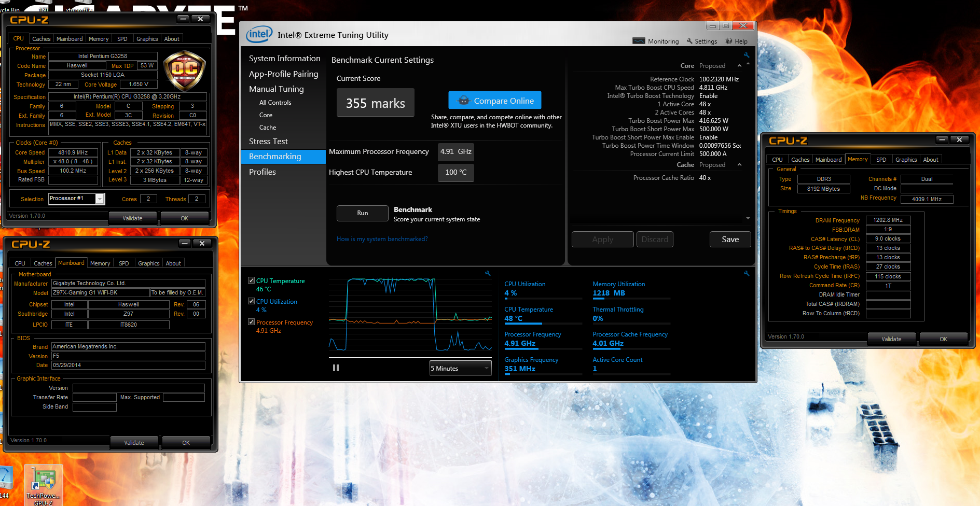This screenshot has height=506, width=980.
Task: Open Help in Intel XTU header
Action: pyautogui.click(x=737, y=41)
